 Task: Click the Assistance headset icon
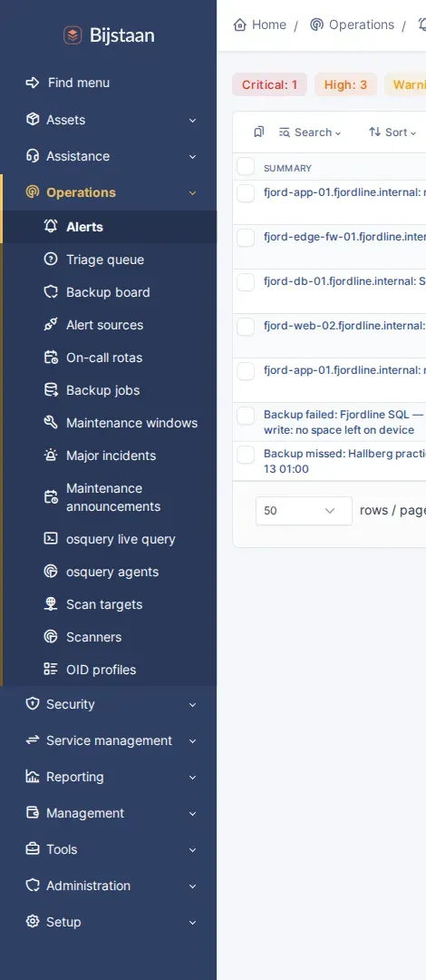pyautogui.click(x=33, y=156)
